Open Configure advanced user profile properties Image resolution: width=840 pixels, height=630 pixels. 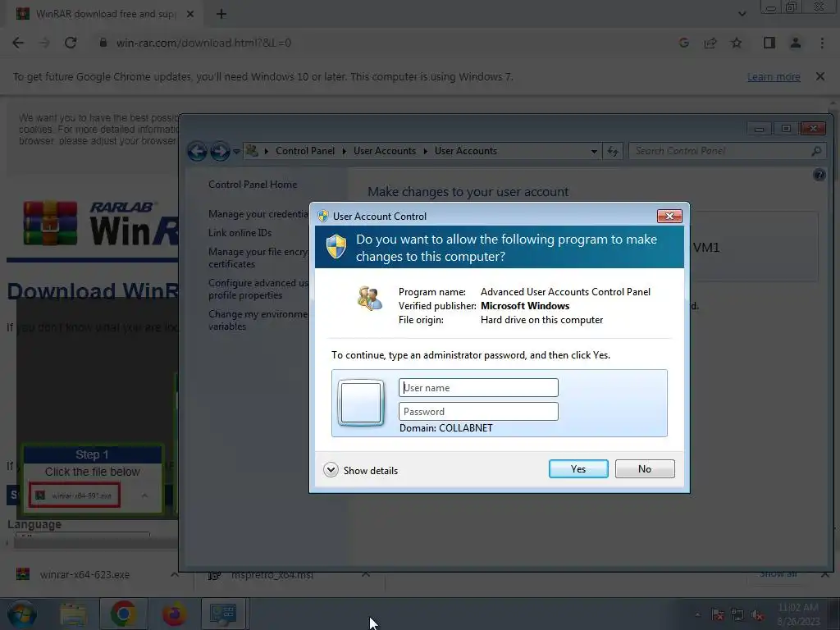(258, 289)
